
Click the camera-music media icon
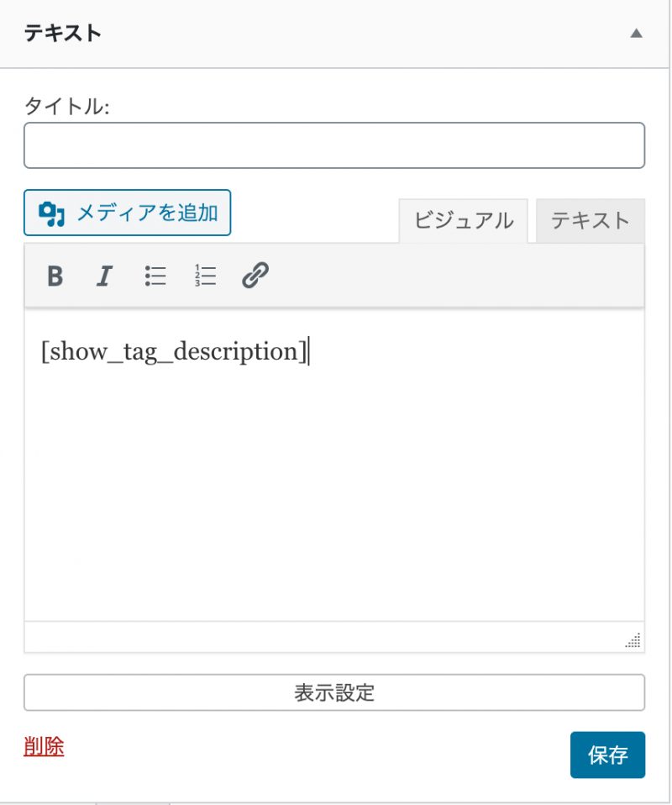(x=52, y=213)
